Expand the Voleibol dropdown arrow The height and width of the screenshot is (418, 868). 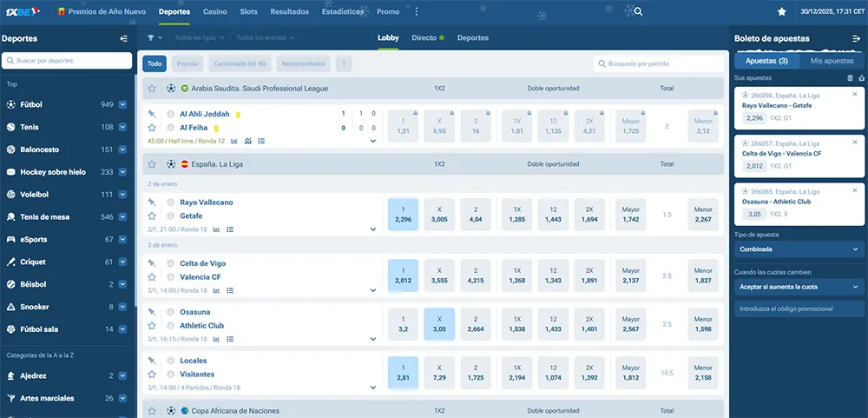[x=122, y=195]
